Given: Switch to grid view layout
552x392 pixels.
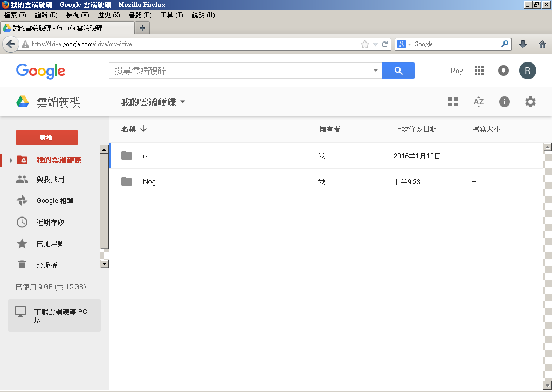Looking at the screenshot, I should [x=453, y=102].
